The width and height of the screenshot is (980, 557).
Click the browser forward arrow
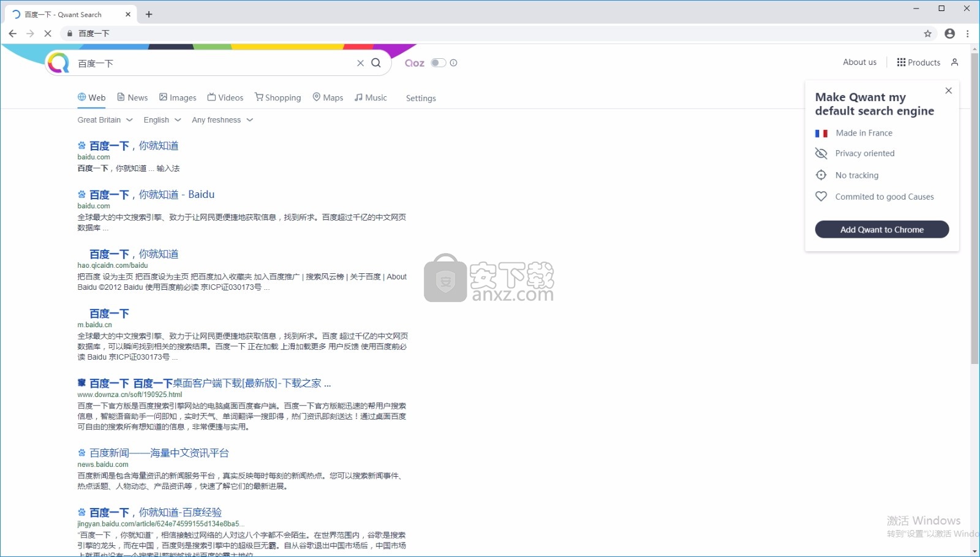(x=30, y=34)
